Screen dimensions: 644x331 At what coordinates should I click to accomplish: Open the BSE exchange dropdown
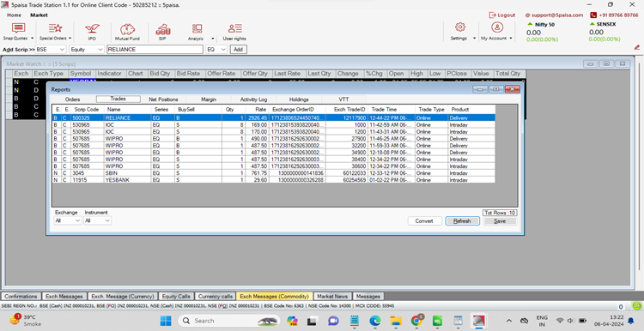[x=51, y=49]
